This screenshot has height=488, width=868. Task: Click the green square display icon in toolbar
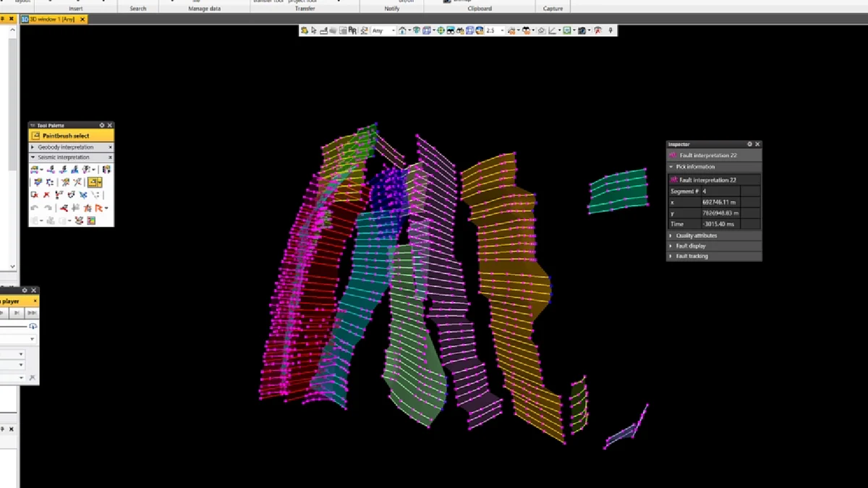566,30
